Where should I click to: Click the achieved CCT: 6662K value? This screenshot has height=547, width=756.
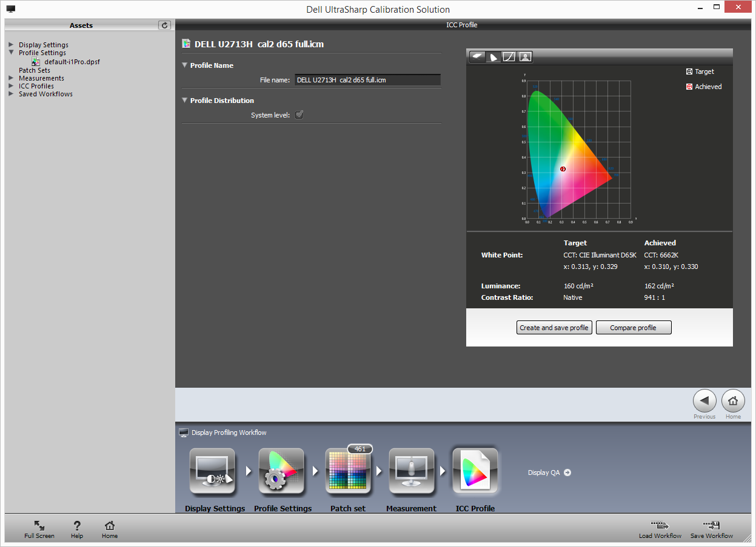tap(661, 255)
